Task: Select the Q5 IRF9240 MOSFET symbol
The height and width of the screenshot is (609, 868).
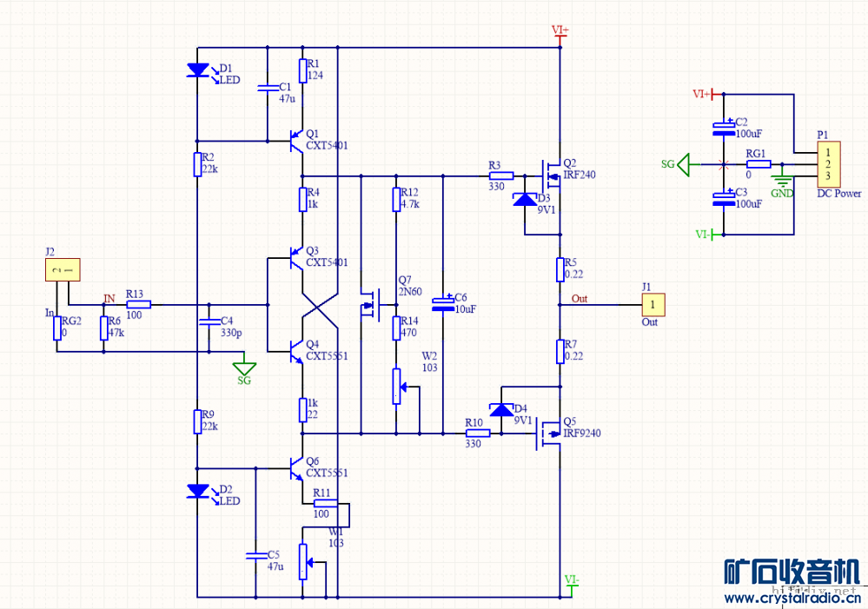Action: [x=550, y=434]
